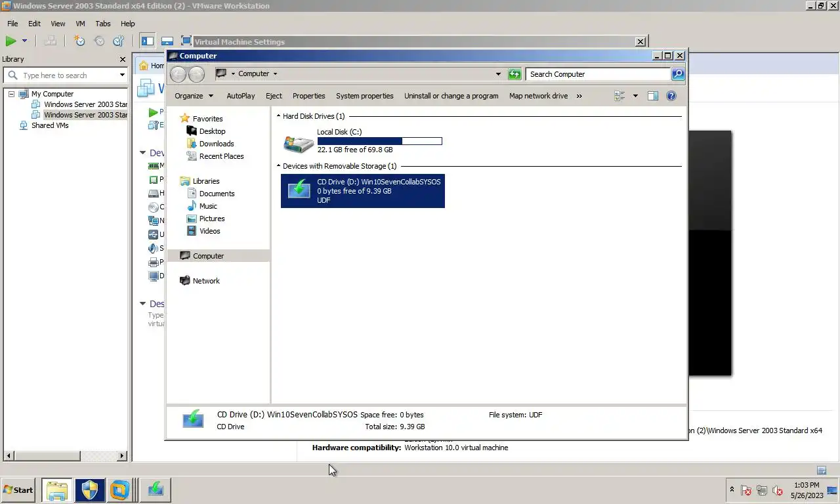Switch to the Home tab in VMware
840x504 pixels.
(152, 66)
